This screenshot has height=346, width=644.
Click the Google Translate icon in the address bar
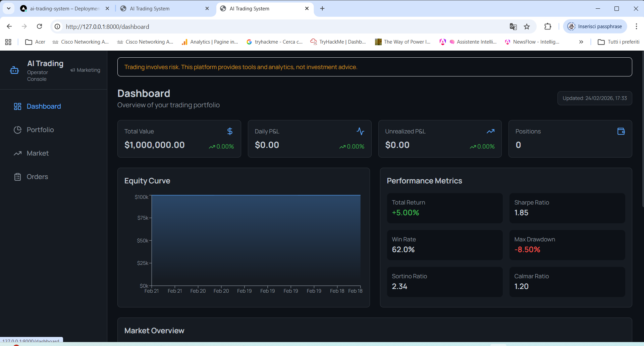pos(513,26)
